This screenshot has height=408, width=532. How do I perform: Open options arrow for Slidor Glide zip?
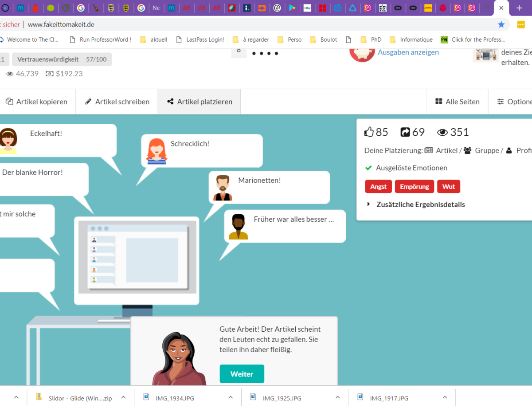(x=124, y=397)
